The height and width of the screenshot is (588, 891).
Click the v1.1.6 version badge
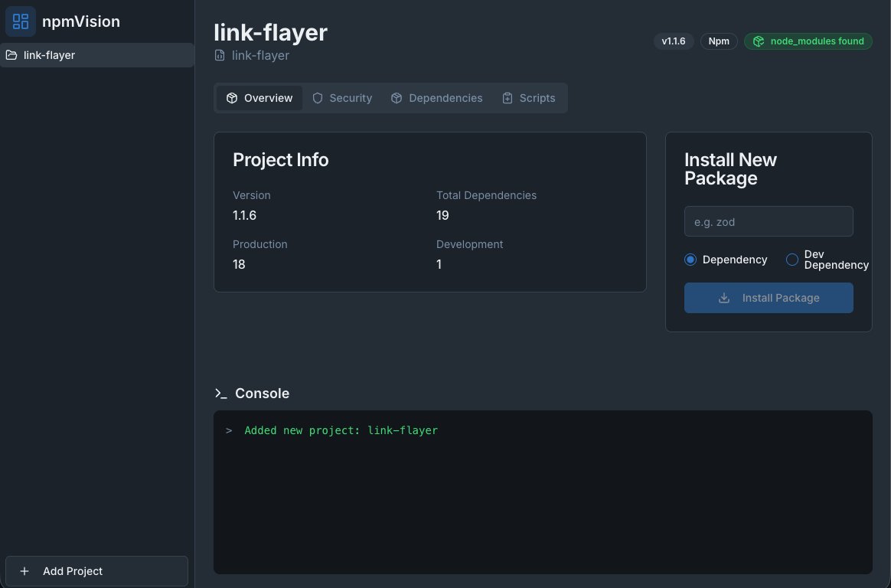(x=674, y=41)
